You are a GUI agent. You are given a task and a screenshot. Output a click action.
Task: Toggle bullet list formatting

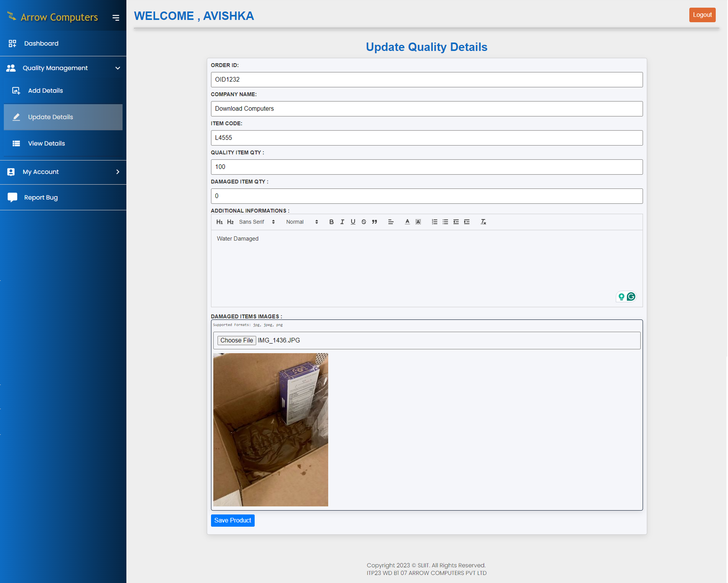pos(445,222)
